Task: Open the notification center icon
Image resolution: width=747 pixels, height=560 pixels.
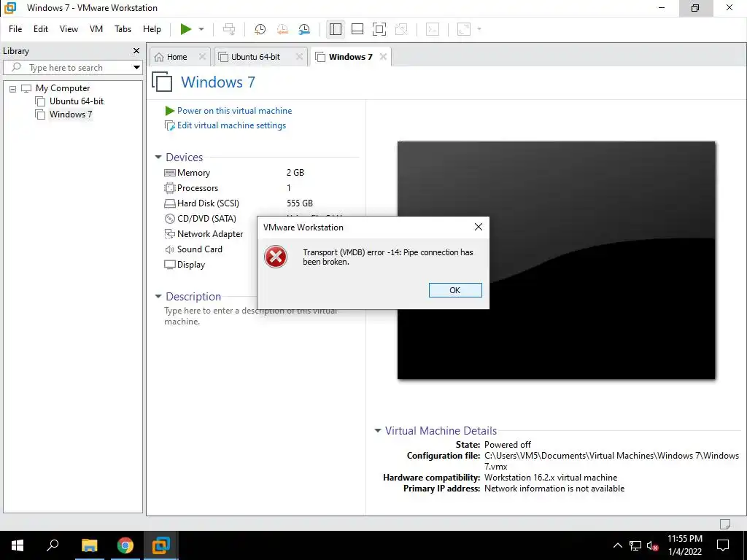Action: (x=723, y=545)
